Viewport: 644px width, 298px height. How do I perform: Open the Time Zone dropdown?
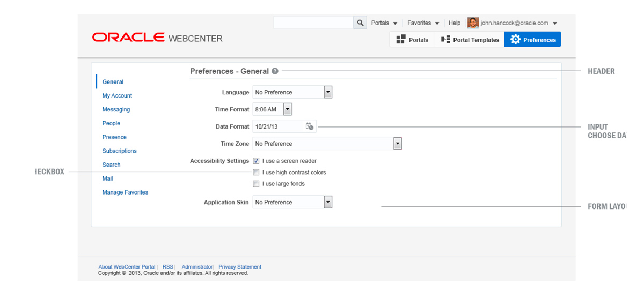[397, 144]
